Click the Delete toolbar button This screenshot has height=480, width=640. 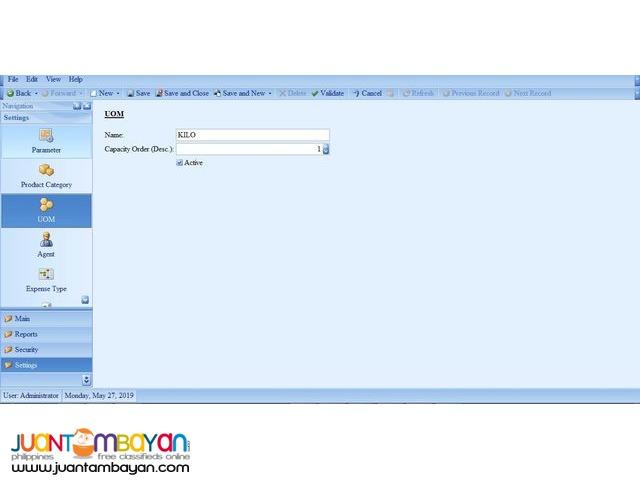coord(292,93)
